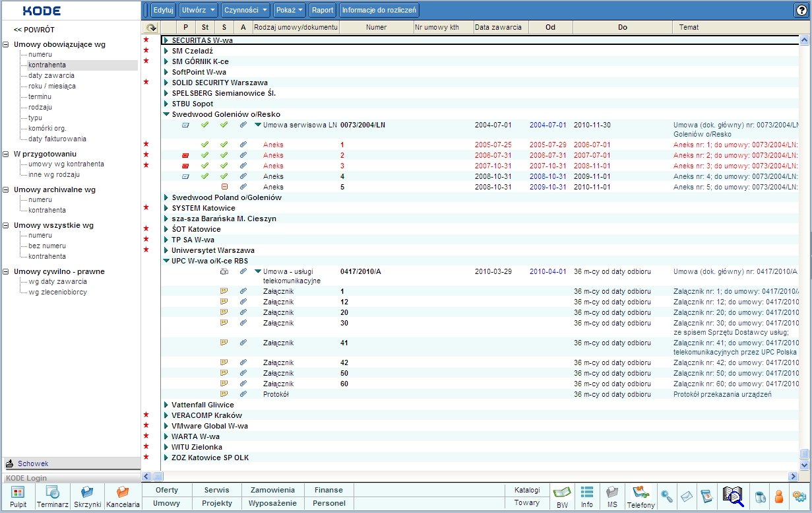The width and height of the screenshot is (812, 513).
Task: Switch to the Projekty tab
Action: [x=217, y=503]
